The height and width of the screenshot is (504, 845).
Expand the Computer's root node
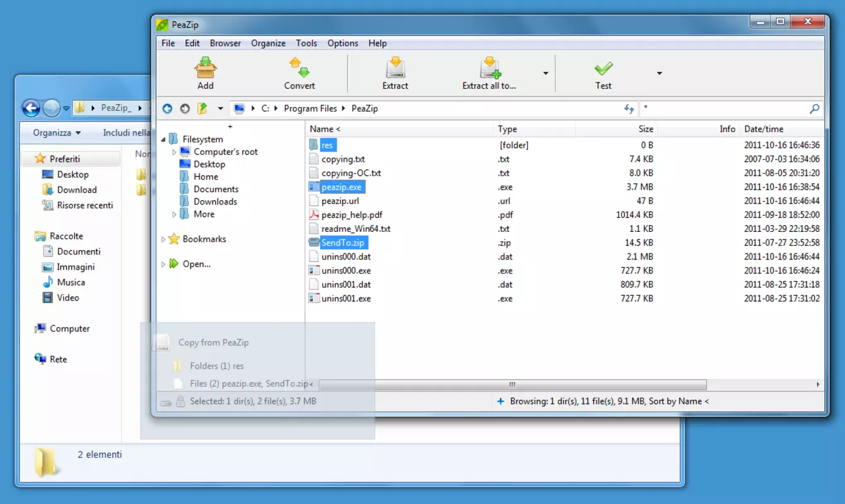point(175,152)
